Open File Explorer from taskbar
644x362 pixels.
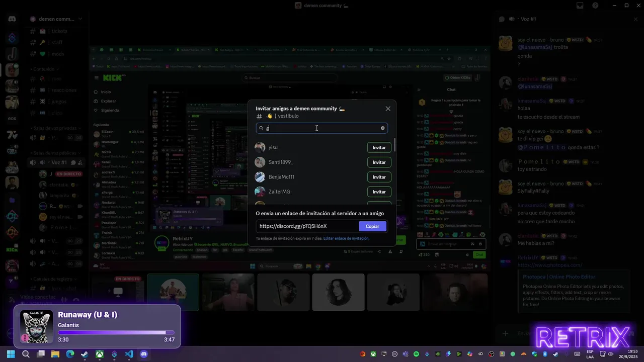pyautogui.click(x=55, y=354)
